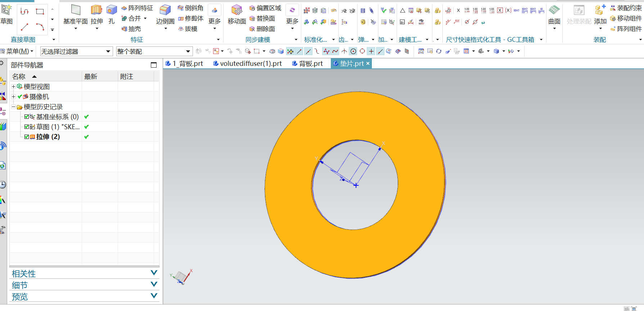Open the 菜单(M) menu
This screenshot has width=644, height=311.
(x=17, y=51)
